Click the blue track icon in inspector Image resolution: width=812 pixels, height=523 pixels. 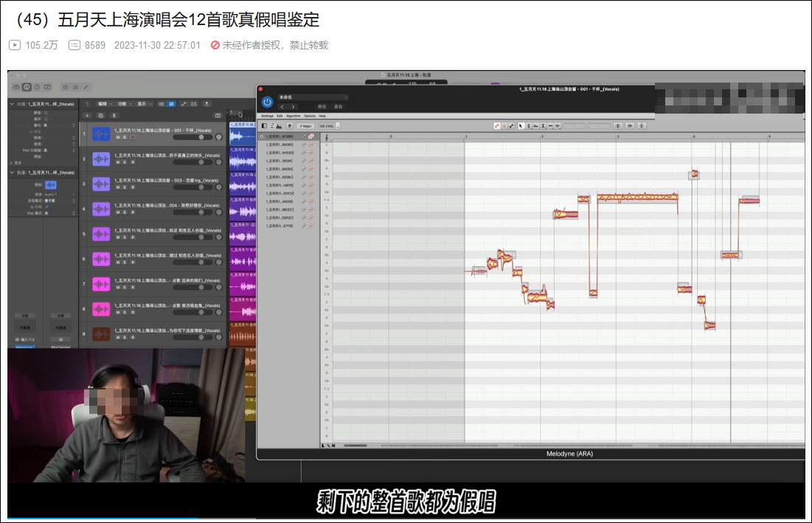tap(51, 185)
